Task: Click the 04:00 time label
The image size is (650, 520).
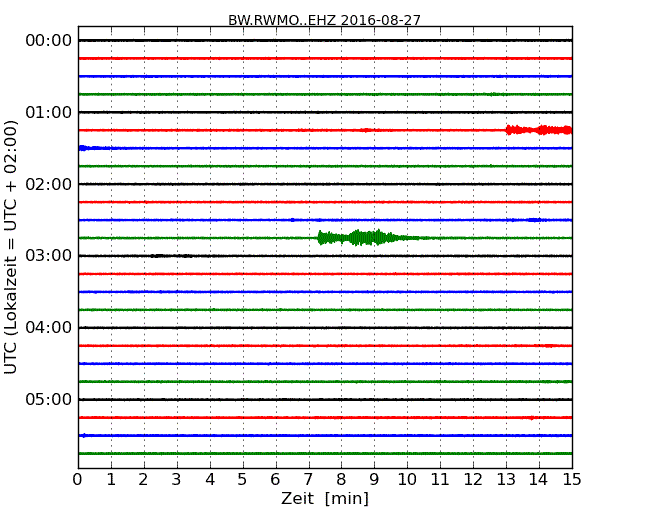Action: click(x=49, y=328)
